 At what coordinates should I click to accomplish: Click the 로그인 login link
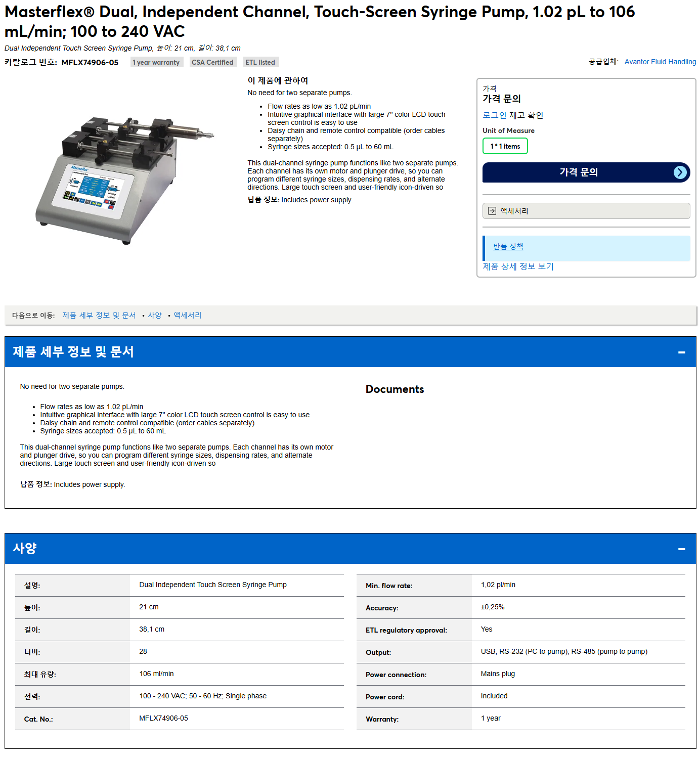point(495,115)
